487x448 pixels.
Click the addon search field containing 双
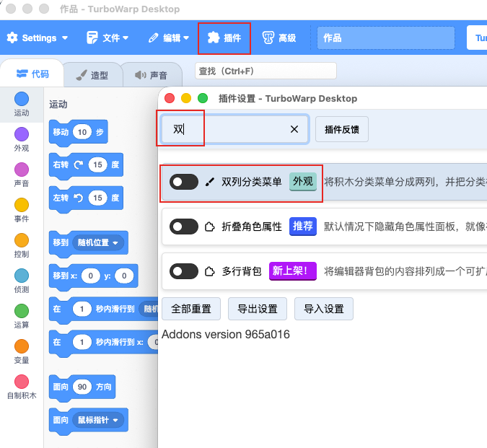pyautogui.click(x=234, y=129)
